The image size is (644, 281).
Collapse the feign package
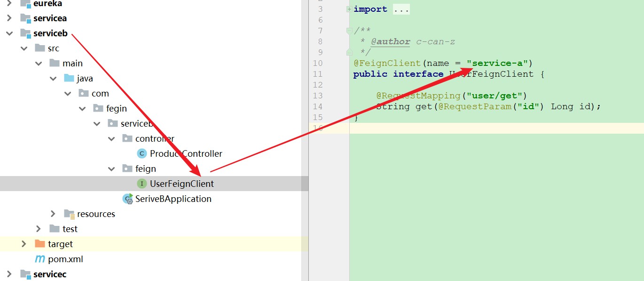[x=111, y=169]
